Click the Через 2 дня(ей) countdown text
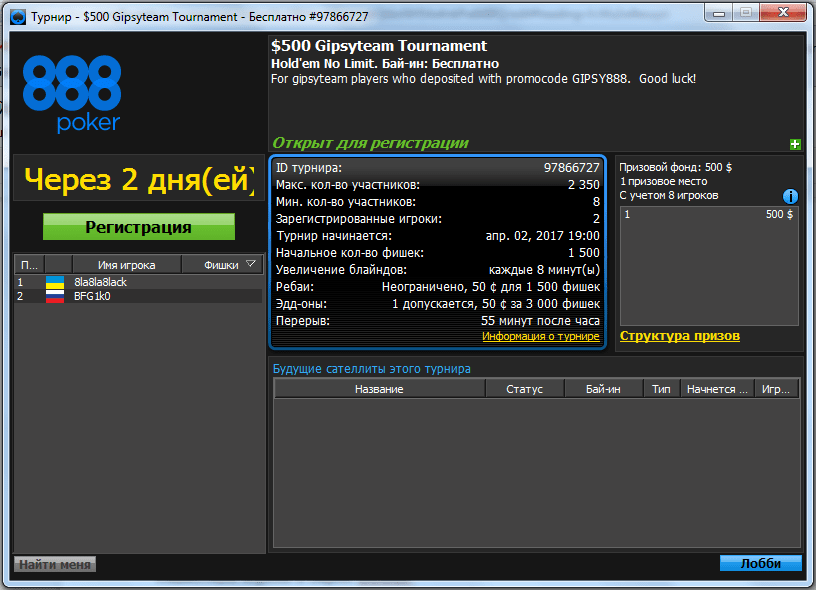The width and height of the screenshot is (816, 590). tap(139, 180)
